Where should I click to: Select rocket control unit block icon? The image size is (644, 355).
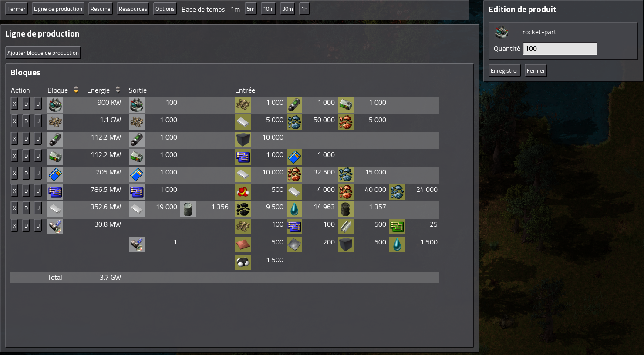55,157
